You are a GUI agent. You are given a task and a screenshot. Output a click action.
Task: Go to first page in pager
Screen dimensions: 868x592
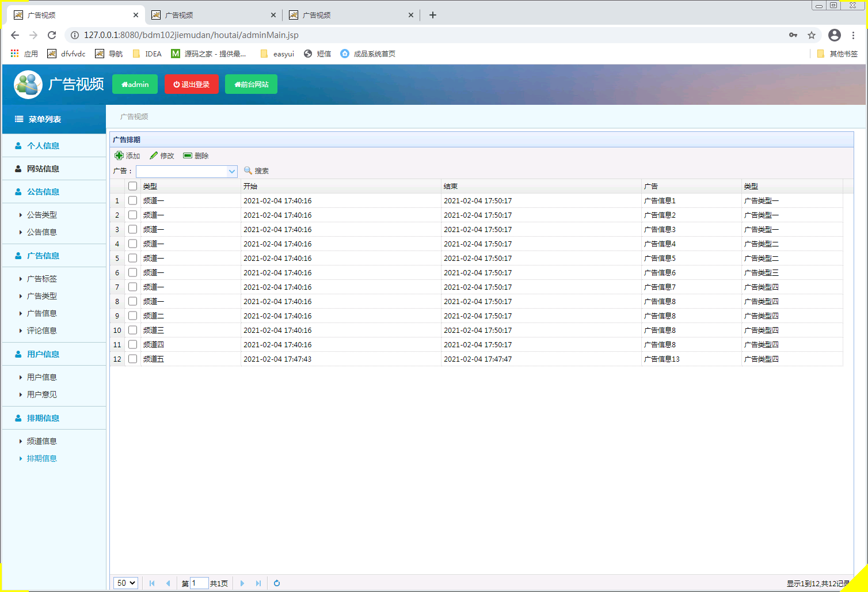[x=152, y=583]
